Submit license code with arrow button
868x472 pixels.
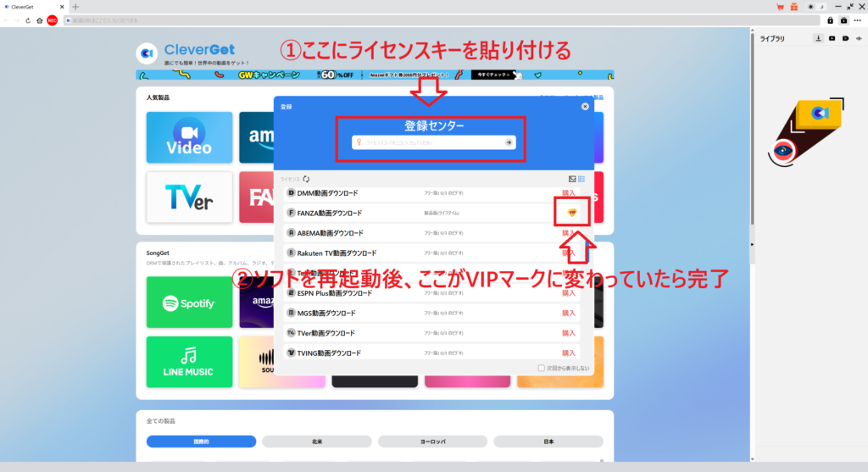tap(509, 142)
